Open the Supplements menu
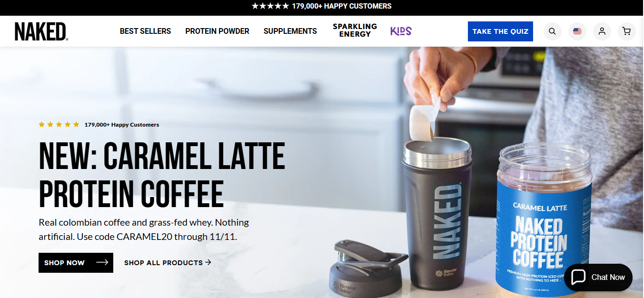Screen dimensions: 644x298 coord(290,31)
